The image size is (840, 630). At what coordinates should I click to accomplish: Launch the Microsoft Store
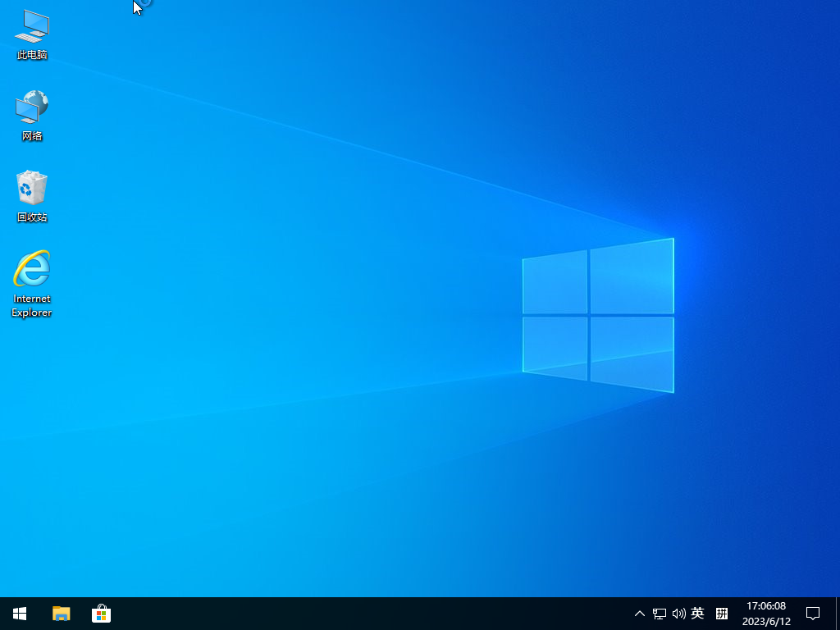[101, 613]
